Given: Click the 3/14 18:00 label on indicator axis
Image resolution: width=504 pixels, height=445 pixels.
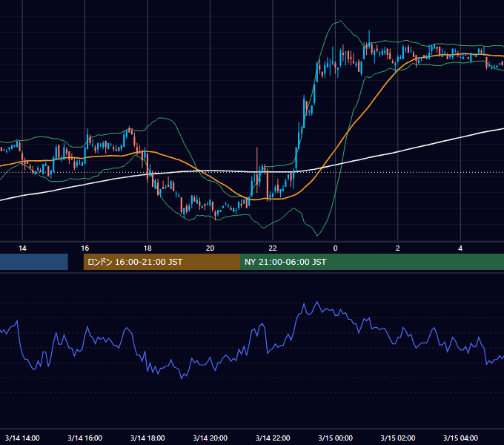Looking at the screenshot, I should 147,438.
